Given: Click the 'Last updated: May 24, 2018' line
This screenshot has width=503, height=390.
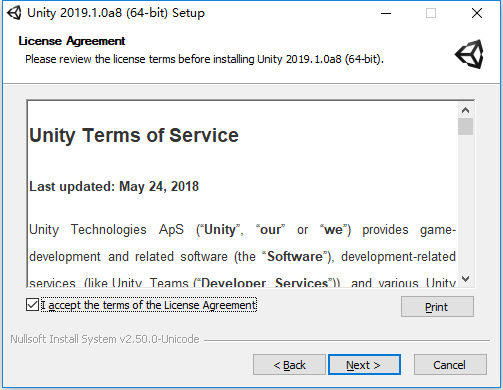Looking at the screenshot, I should tap(114, 186).
